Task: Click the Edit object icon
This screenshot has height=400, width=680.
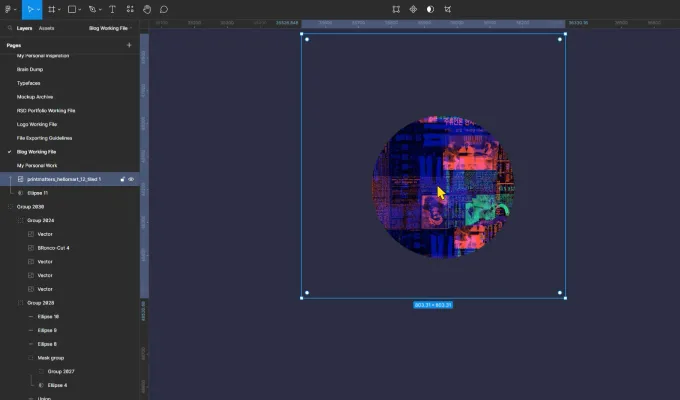Action: 396,9
